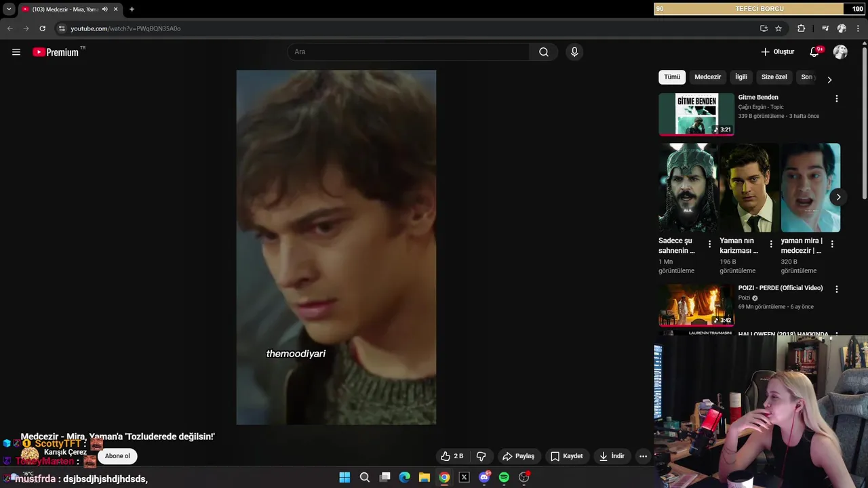Open site information icon in address bar
Viewport: 868px width, 488px height.
pos(61,28)
